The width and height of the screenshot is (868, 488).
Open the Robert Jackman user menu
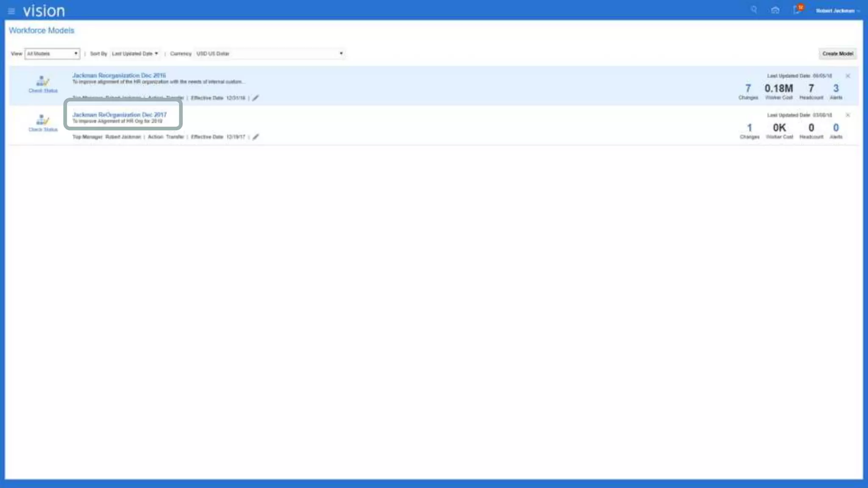[838, 11]
